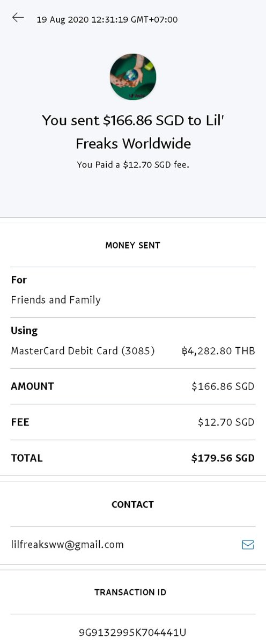Tap the TRANSACTION ID section header
Image resolution: width=266 pixels, height=644 pixels.
[130, 592]
